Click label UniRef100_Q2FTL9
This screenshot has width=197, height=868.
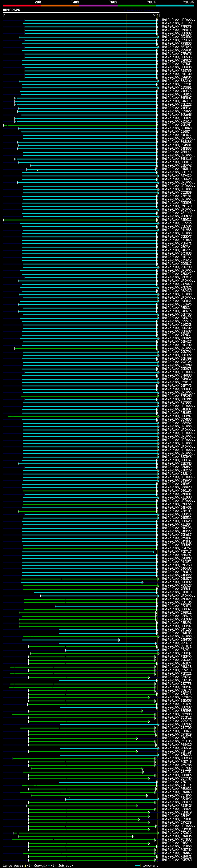tap(176, 751)
